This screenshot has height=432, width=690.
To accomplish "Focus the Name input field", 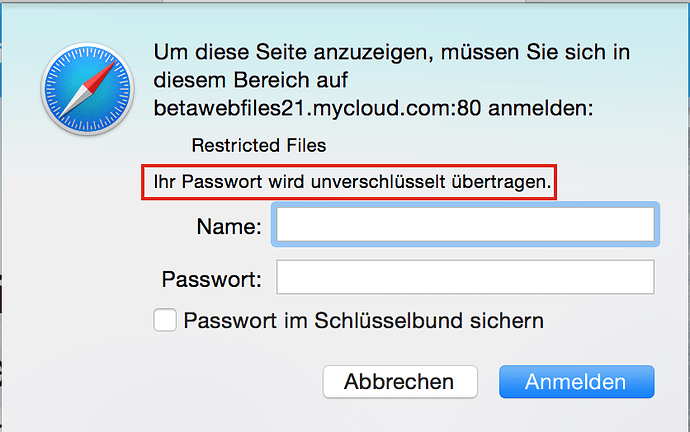I will point(465,226).
